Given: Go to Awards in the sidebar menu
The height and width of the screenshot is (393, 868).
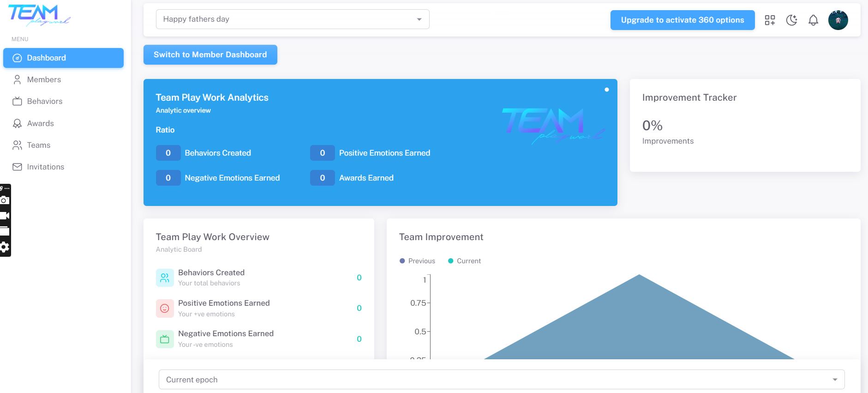Looking at the screenshot, I should point(40,123).
